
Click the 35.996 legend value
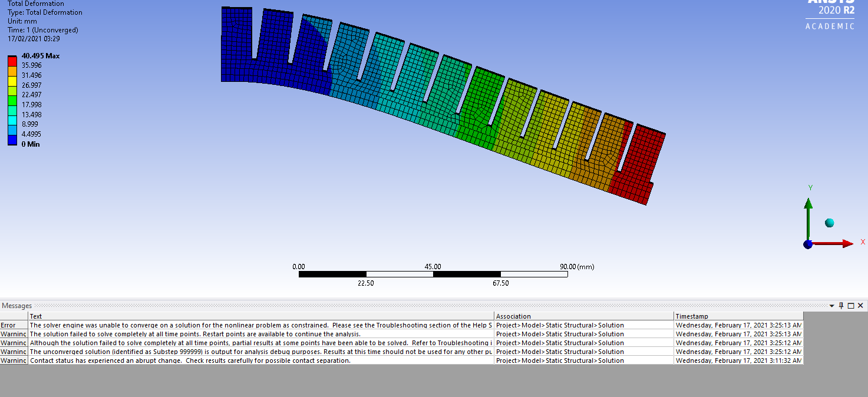(x=31, y=65)
